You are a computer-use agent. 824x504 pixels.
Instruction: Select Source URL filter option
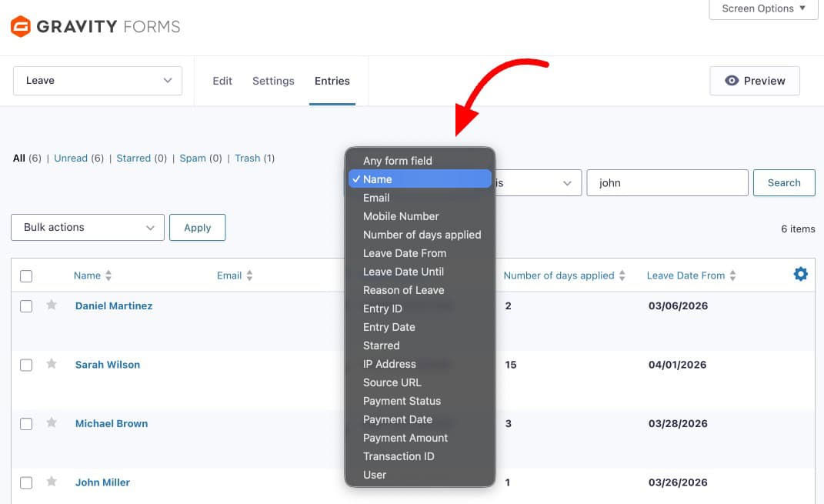point(419,382)
